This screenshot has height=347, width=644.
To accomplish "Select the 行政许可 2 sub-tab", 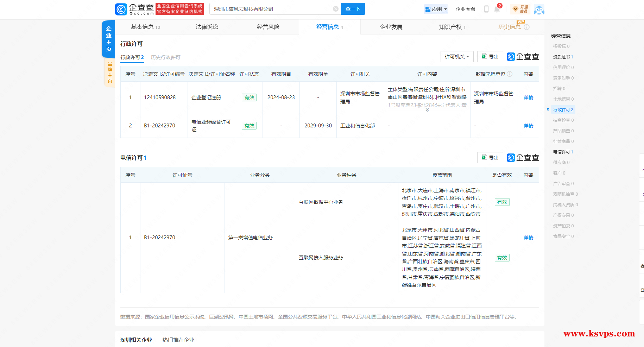I will click(132, 57).
